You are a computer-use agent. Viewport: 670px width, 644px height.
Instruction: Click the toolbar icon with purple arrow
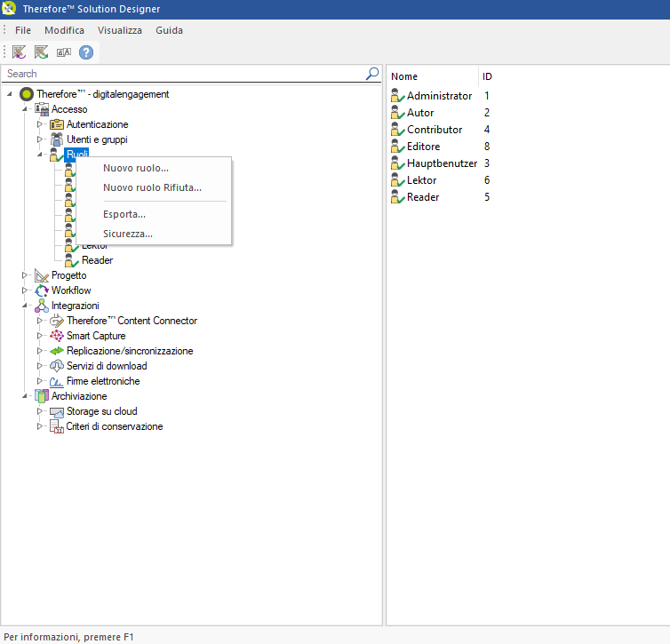click(19, 52)
